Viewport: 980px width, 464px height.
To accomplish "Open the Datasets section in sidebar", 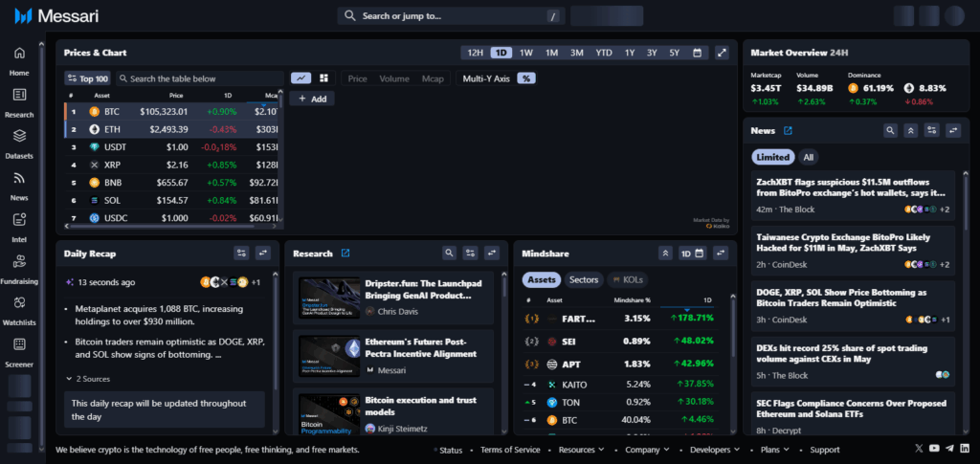I will (19, 143).
